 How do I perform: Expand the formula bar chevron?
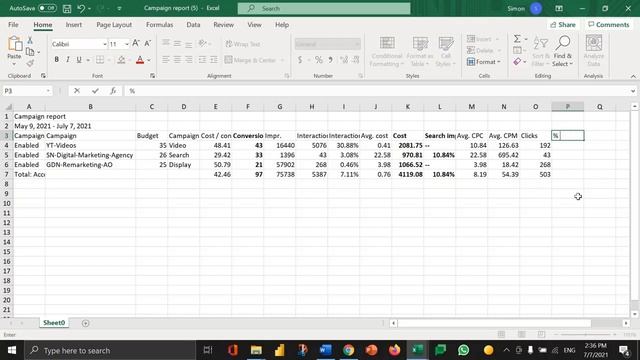[x=633, y=91]
